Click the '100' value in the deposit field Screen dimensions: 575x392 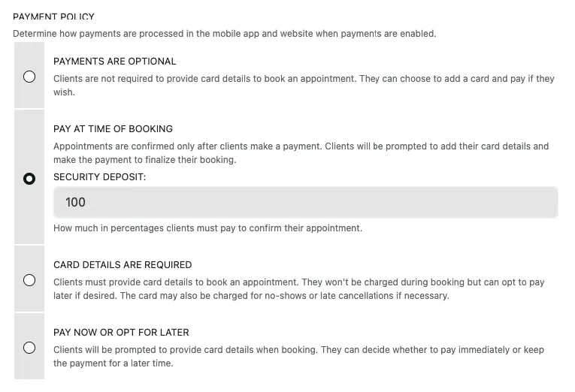click(x=75, y=202)
